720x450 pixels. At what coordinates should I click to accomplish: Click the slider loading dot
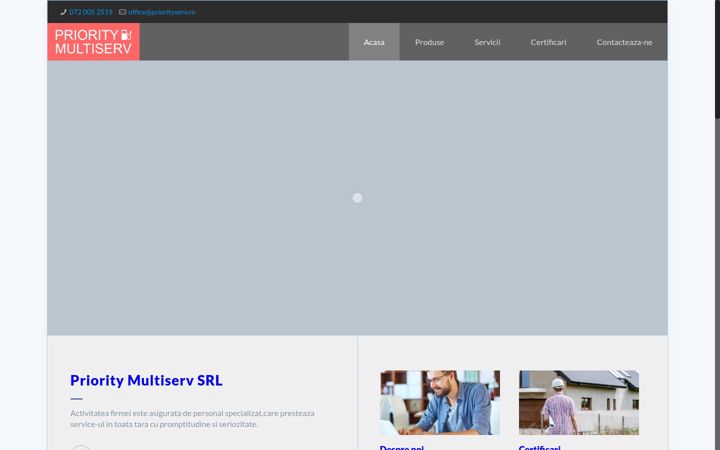[x=357, y=198]
